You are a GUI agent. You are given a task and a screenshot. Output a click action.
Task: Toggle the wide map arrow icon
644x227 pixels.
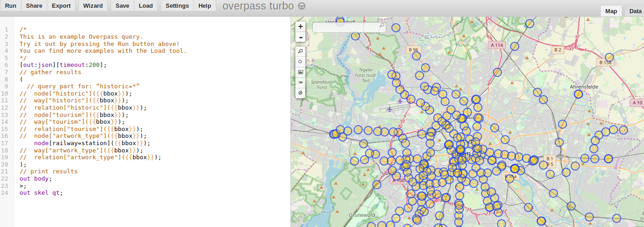point(300,82)
